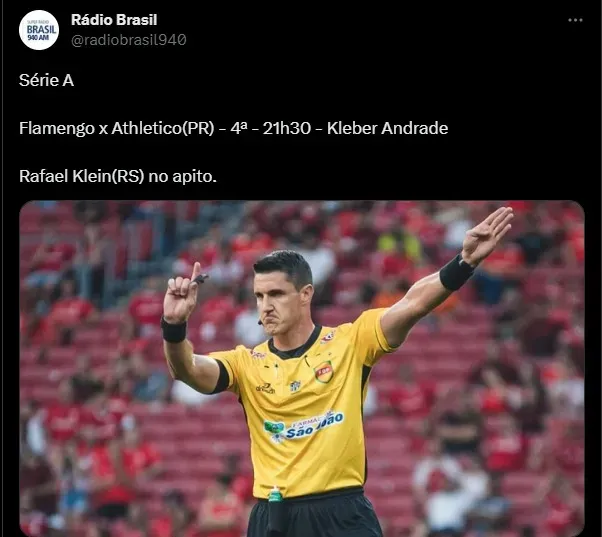Viewport: 602px width, 537px height.
Task: Click the Flamengo x Athletico(PR) match line
Action: [x=233, y=128]
